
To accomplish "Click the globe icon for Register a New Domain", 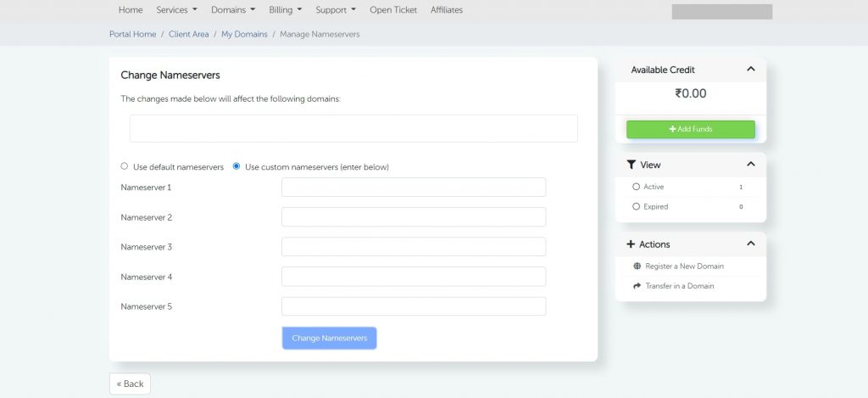I will click(x=637, y=266).
